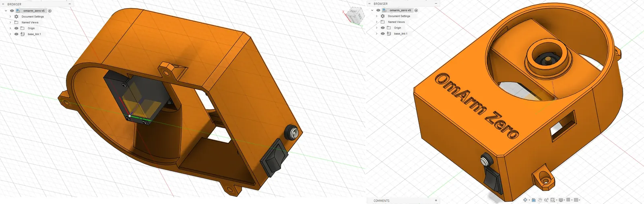The image size is (644, 204).
Task: Select base_link:1 label in right browser
Action: coord(400,34)
